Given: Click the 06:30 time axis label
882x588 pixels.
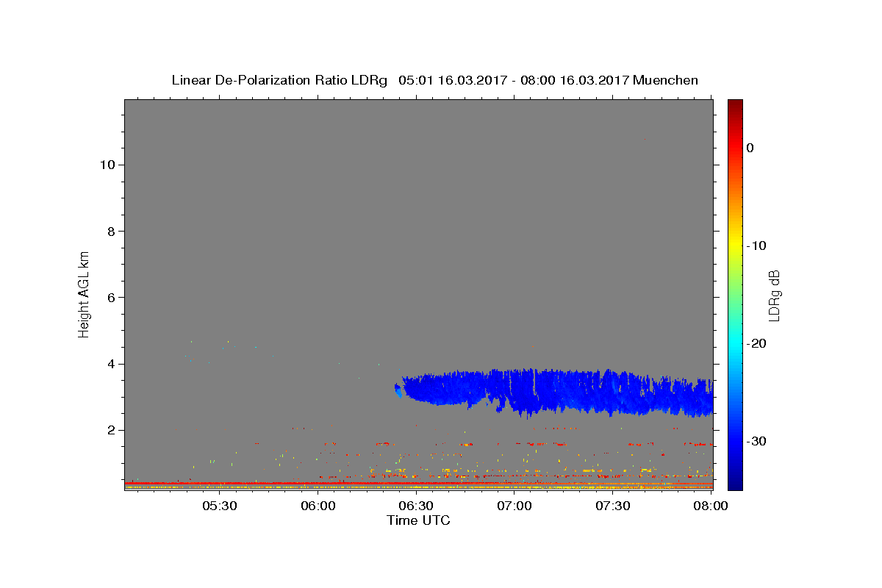Looking at the screenshot, I should click(416, 506).
